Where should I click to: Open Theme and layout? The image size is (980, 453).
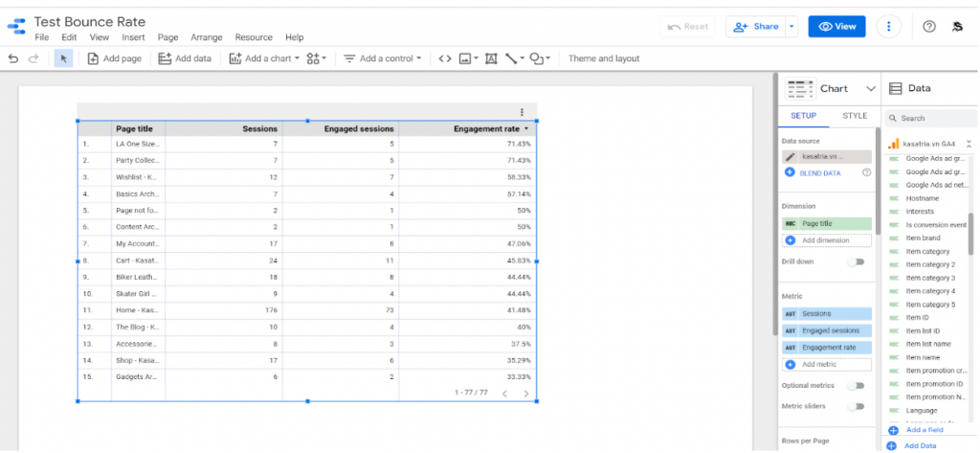(604, 58)
